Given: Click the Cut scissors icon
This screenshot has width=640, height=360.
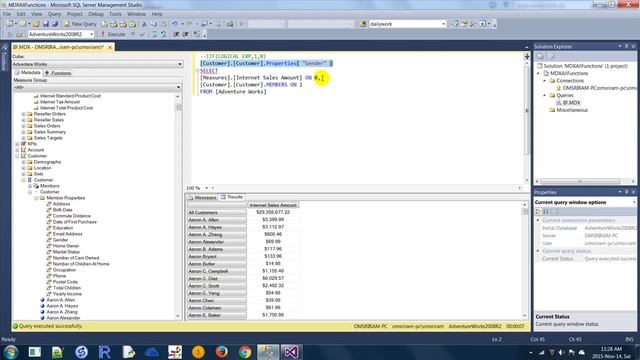Looking at the screenshot, I should (x=144, y=24).
